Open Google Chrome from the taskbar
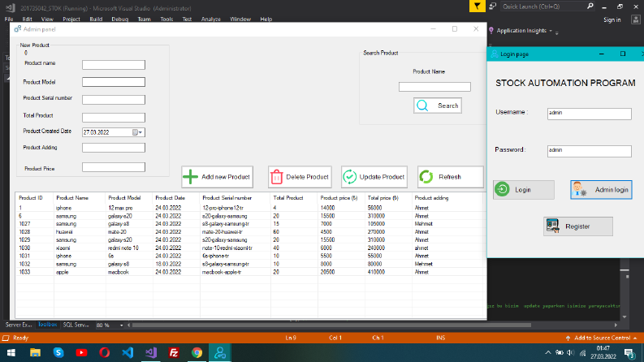This screenshot has width=644, height=362. (197, 352)
